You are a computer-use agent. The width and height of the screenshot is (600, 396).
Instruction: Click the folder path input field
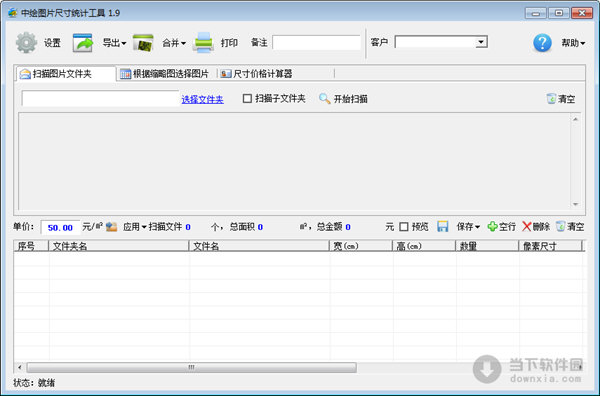(x=100, y=98)
